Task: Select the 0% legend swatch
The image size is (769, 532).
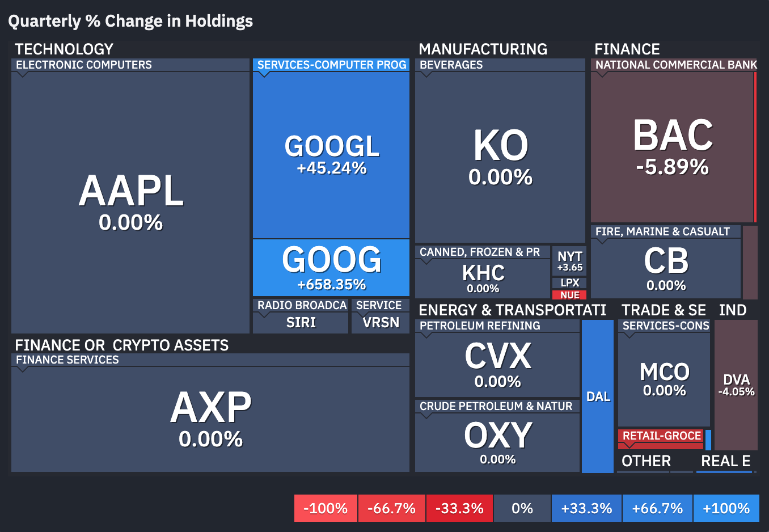Action: click(x=522, y=508)
